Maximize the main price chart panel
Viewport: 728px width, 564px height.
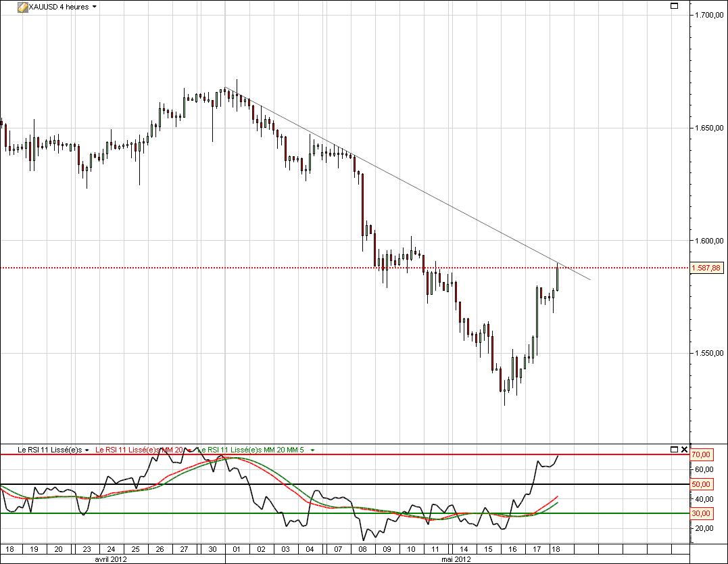tap(674, 6)
